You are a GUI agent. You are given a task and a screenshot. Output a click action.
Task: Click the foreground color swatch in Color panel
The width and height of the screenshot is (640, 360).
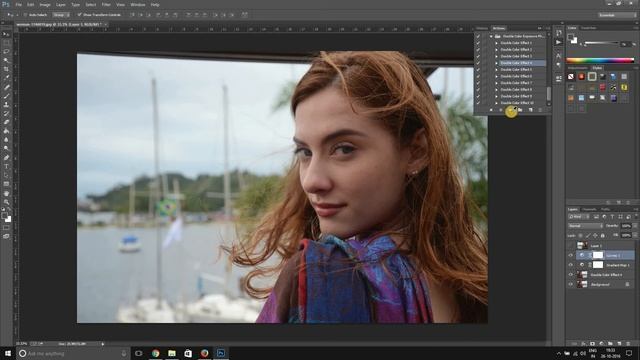click(x=571, y=38)
